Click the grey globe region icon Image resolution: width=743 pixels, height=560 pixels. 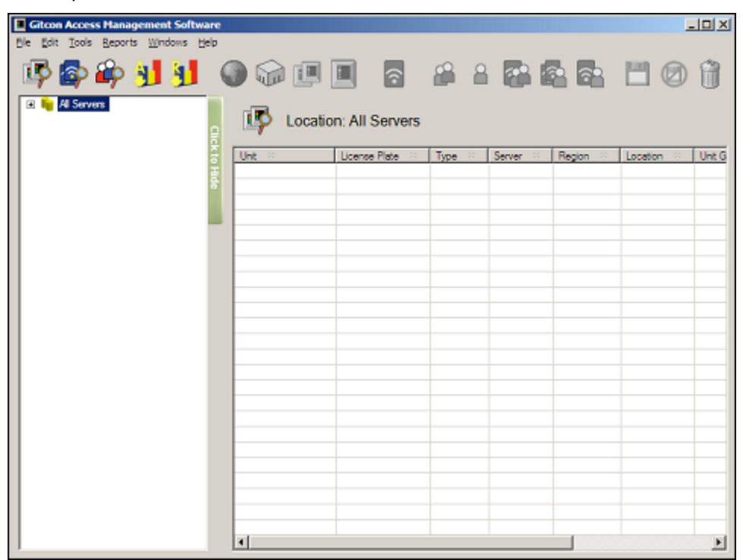(x=234, y=74)
